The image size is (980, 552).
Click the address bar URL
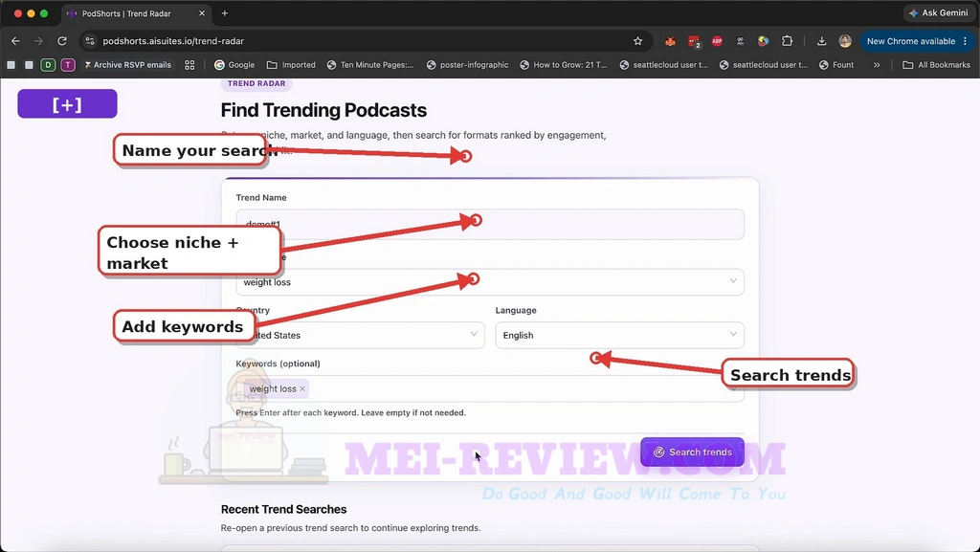(173, 41)
